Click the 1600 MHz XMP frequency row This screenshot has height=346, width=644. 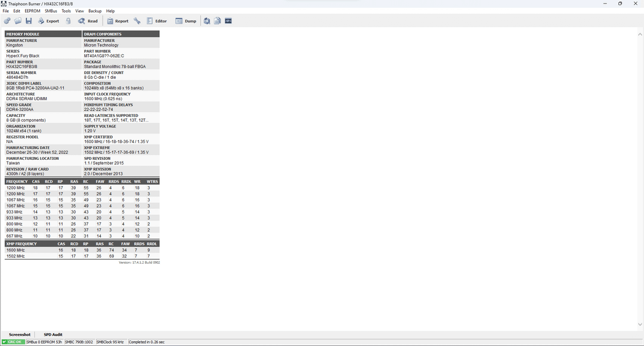pyautogui.click(x=82, y=250)
